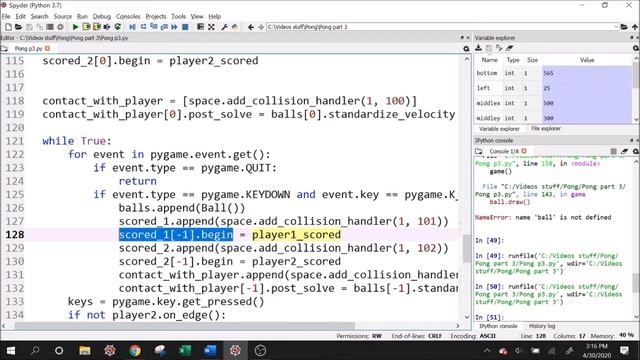Change to parent directory up arrow
The height and width of the screenshot is (360, 640).
point(635,27)
